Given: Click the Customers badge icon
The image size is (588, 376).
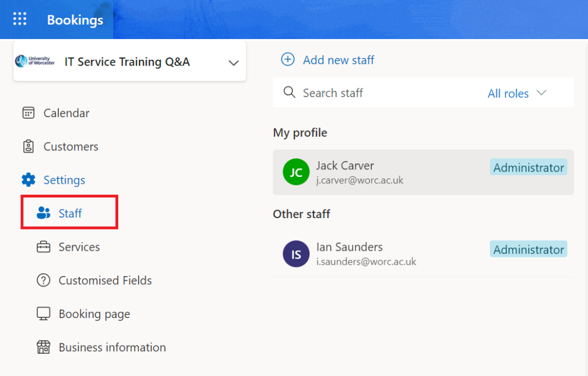Looking at the screenshot, I should pyautogui.click(x=29, y=146).
